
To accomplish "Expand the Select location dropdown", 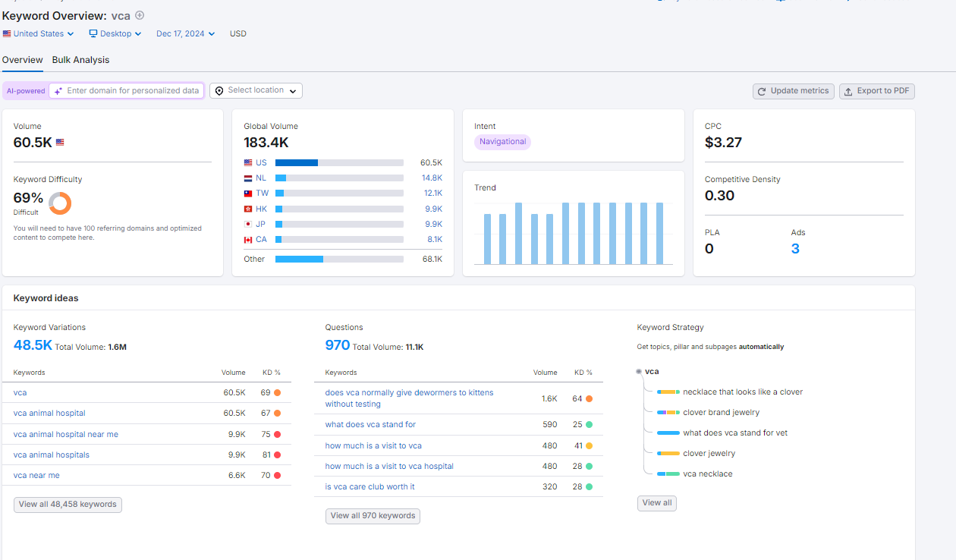I will pos(256,90).
